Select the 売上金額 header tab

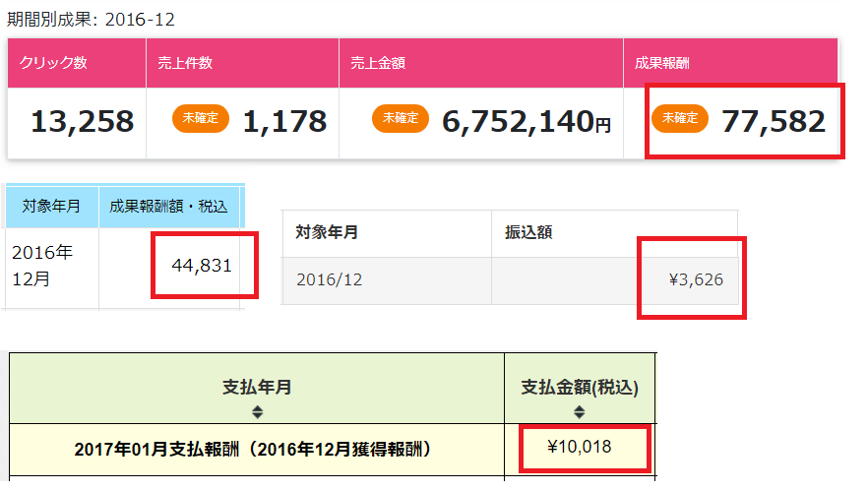481,63
